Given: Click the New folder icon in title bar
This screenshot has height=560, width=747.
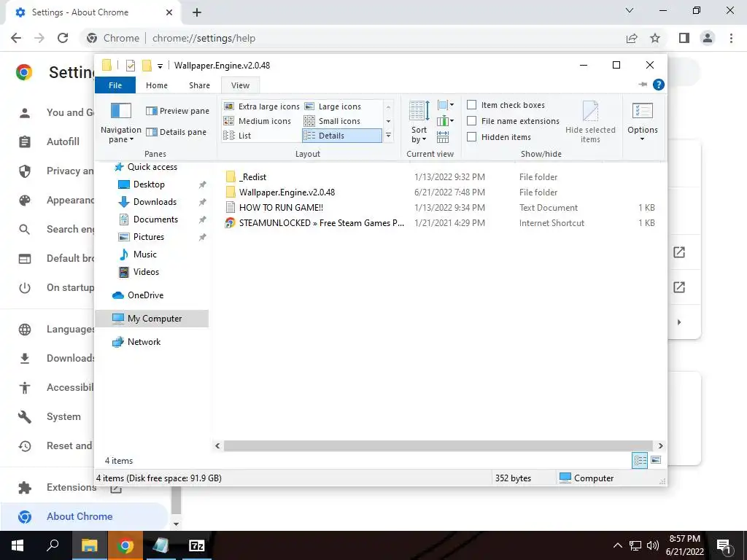Looking at the screenshot, I should coord(147,65).
